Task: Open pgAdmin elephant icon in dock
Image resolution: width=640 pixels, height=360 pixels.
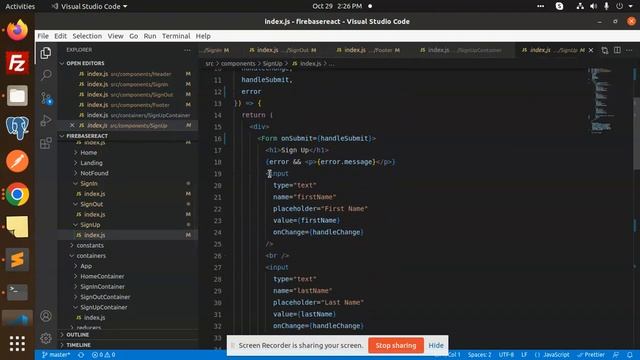Action: [x=17, y=128]
